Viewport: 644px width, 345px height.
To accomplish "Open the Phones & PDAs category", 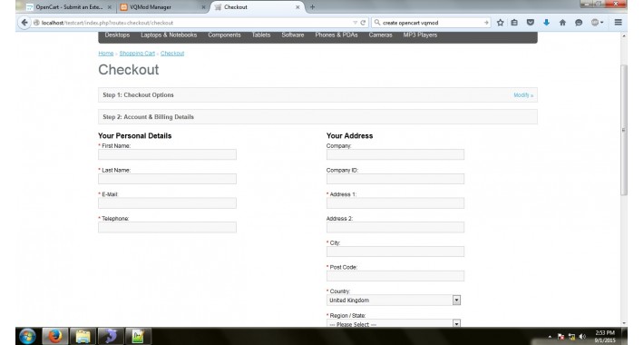I will click(337, 34).
